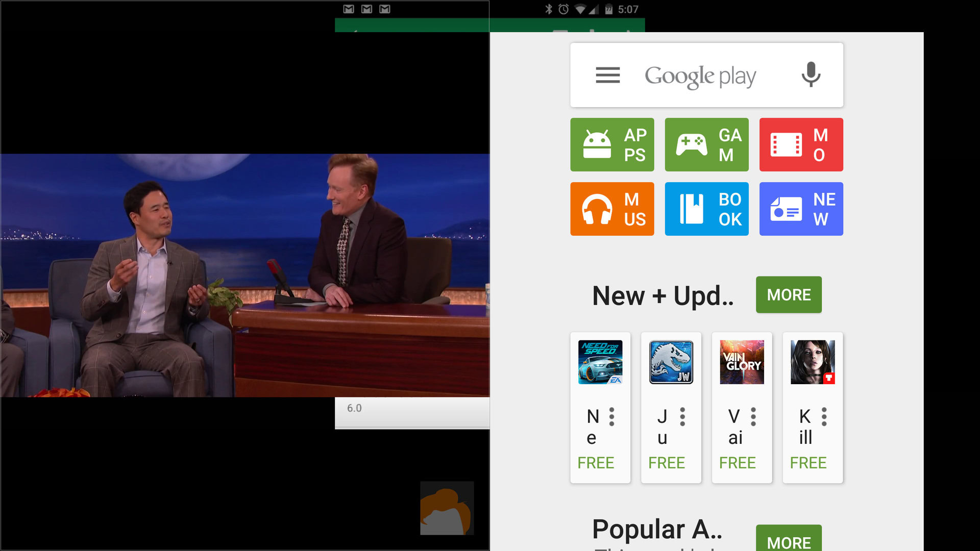The height and width of the screenshot is (551, 980).
Task: Click the Google Play search field
Action: pyautogui.click(x=700, y=76)
